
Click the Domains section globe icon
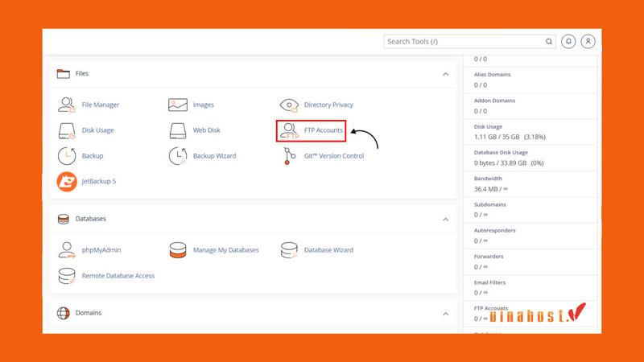point(64,313)
